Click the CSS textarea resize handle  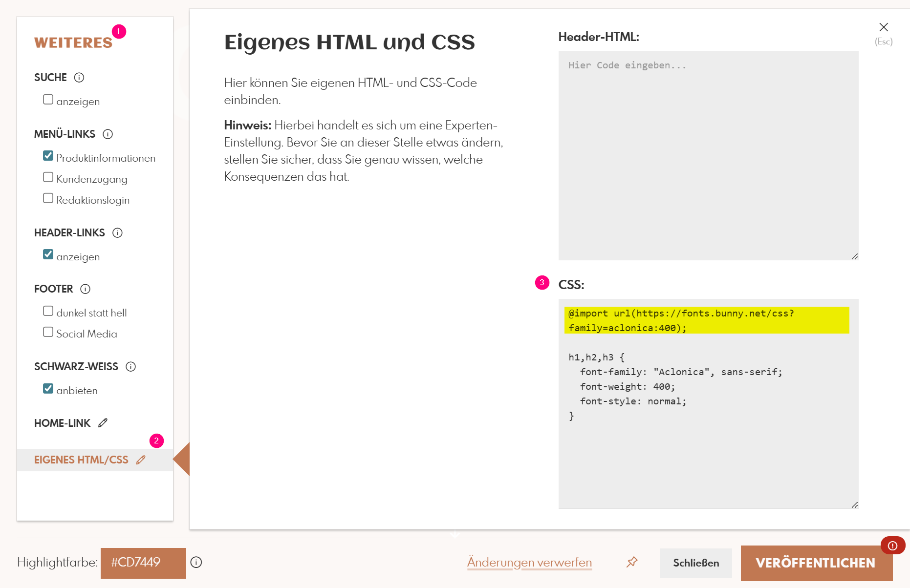[x=854, y=505]
